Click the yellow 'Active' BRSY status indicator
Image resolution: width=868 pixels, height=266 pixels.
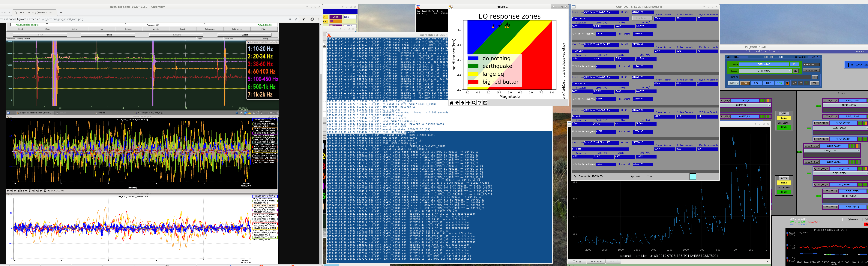coord(784,118)
